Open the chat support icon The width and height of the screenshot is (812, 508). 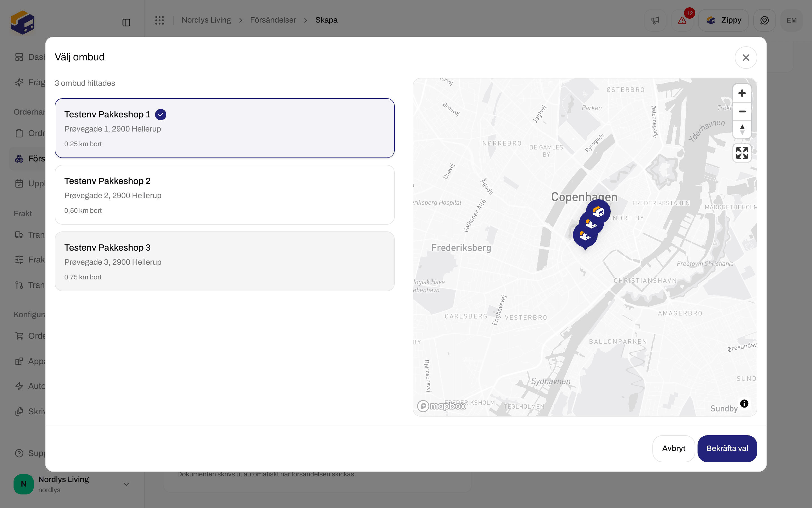(764, 21)
